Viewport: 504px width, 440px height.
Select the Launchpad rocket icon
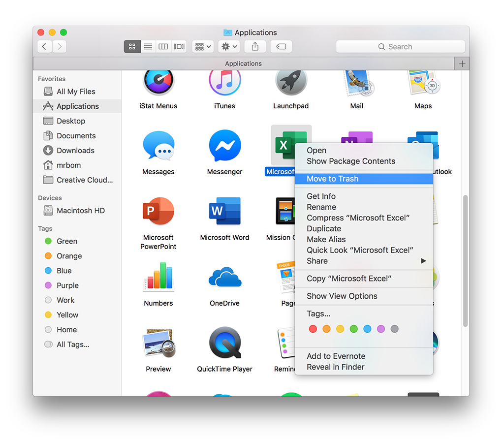(291, 83)
